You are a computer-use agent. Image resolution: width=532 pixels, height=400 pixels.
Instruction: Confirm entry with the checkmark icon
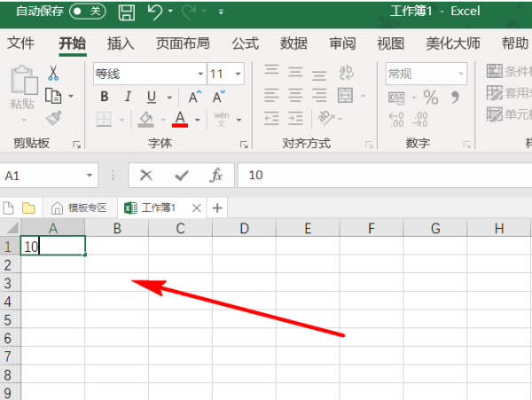[x=181, y=176]
